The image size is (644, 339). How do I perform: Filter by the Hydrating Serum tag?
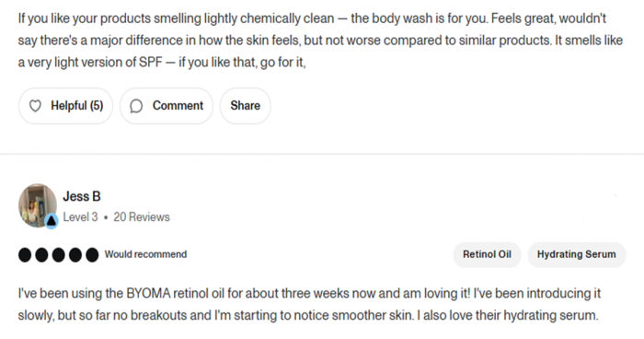point(577,254)
